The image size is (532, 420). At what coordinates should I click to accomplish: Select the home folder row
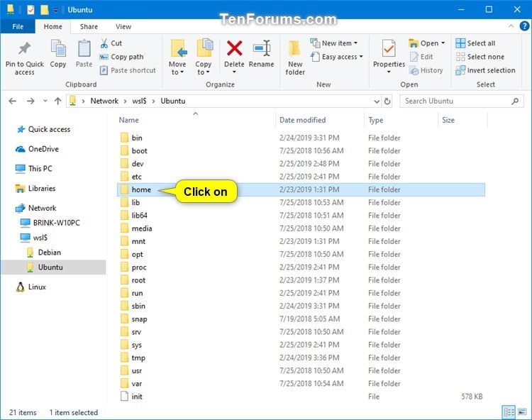coord(301,189)
